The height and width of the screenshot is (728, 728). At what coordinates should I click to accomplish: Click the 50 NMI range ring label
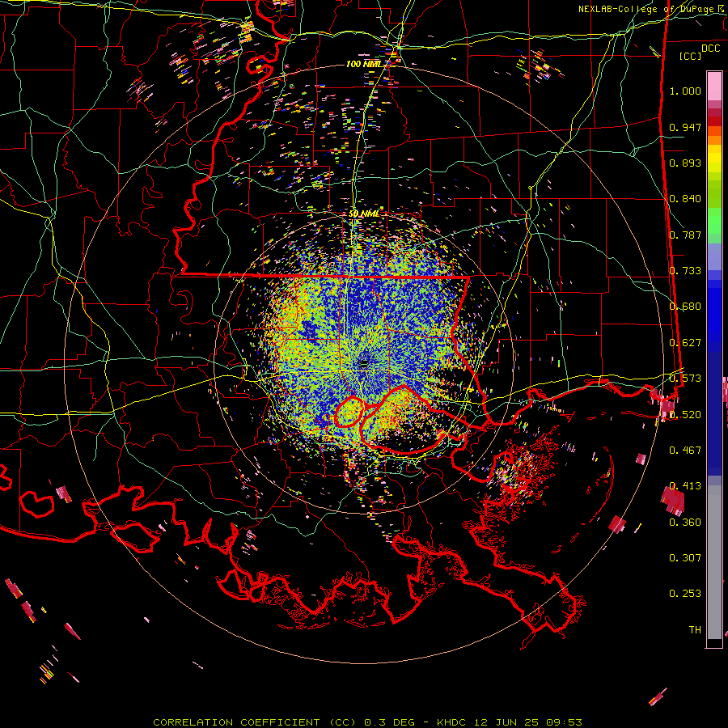[x=363, y=214]
